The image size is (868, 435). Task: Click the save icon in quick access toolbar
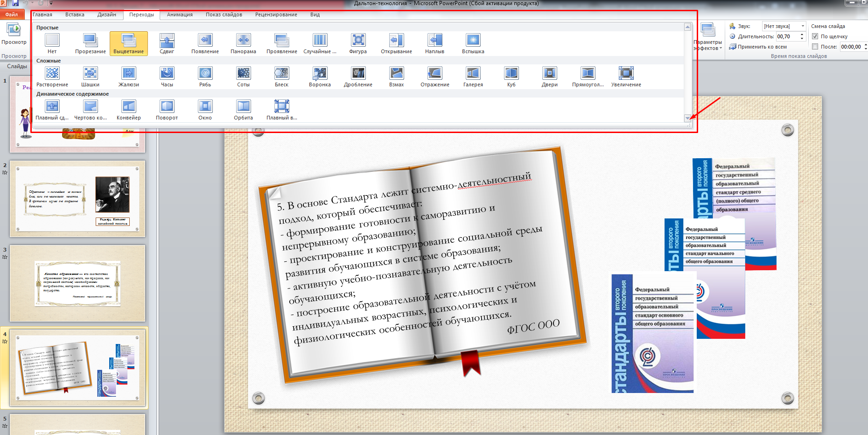[15, 3]
